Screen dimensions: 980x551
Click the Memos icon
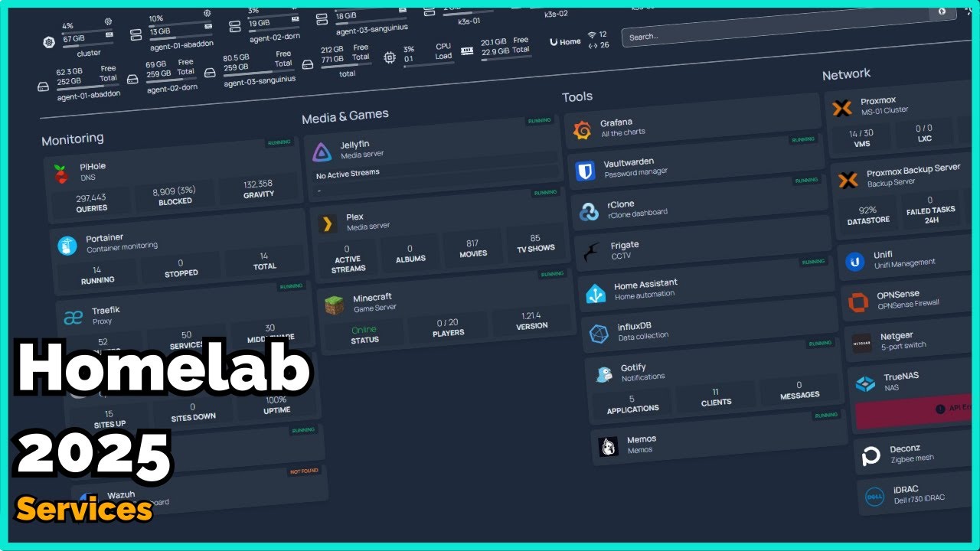pos(609,447)
